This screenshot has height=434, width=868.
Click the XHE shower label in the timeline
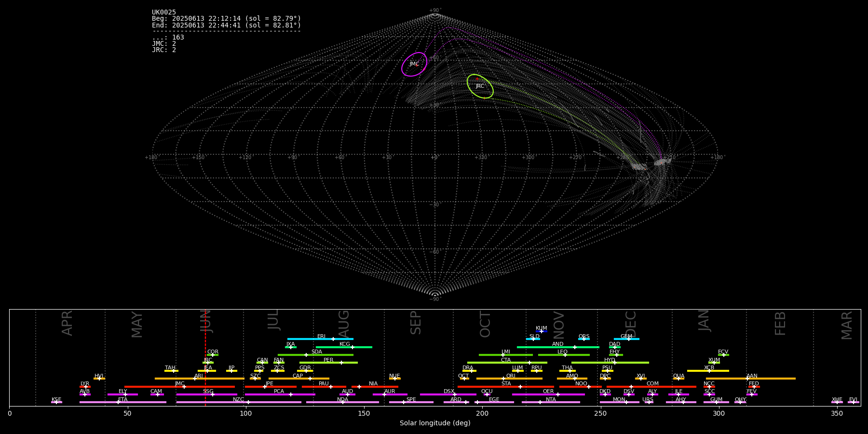(x=837, y=400)
